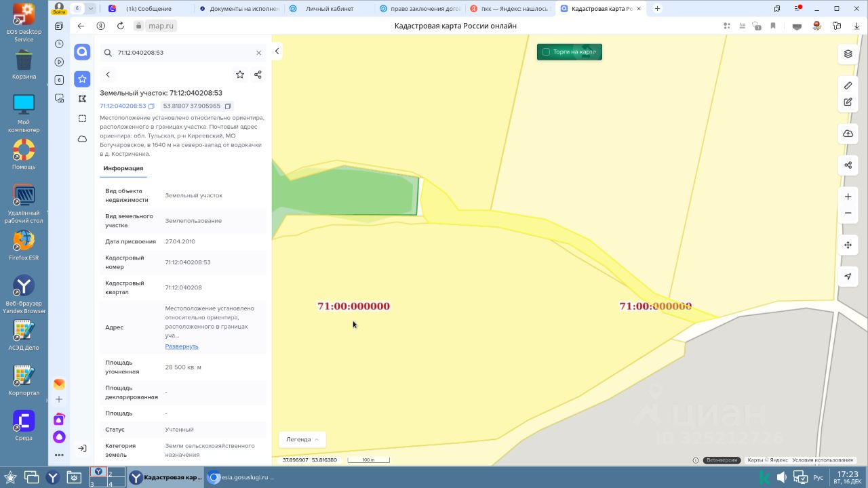Switch to 'право заключения дого' tab

420,9
